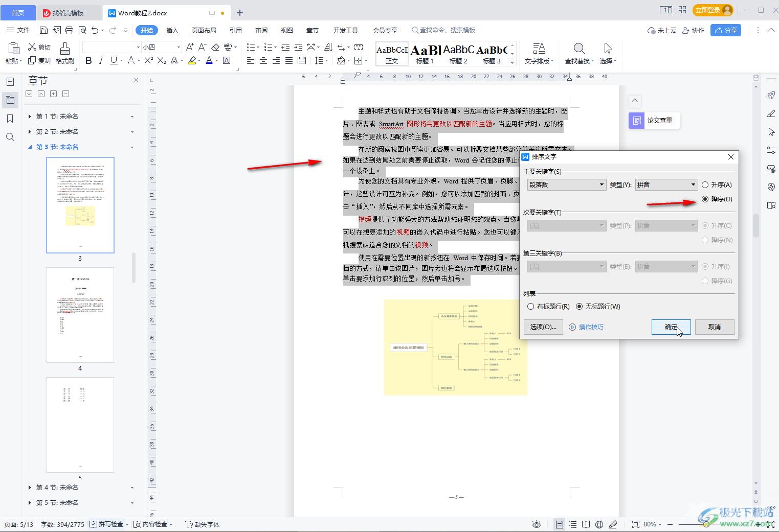Image resolution: width=779 pixels, height=532 pixels.
Task: Close the 章节 navigation pane
Action: tap(136, 80)
